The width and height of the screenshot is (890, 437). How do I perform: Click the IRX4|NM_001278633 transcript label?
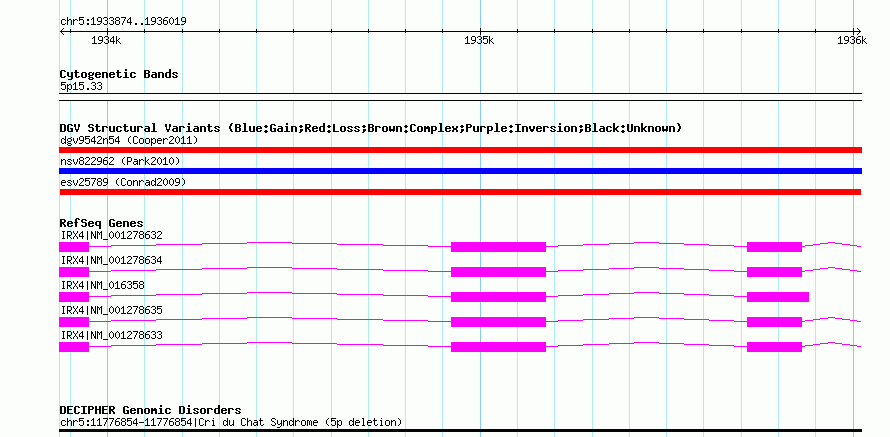[x=111, y=335]
